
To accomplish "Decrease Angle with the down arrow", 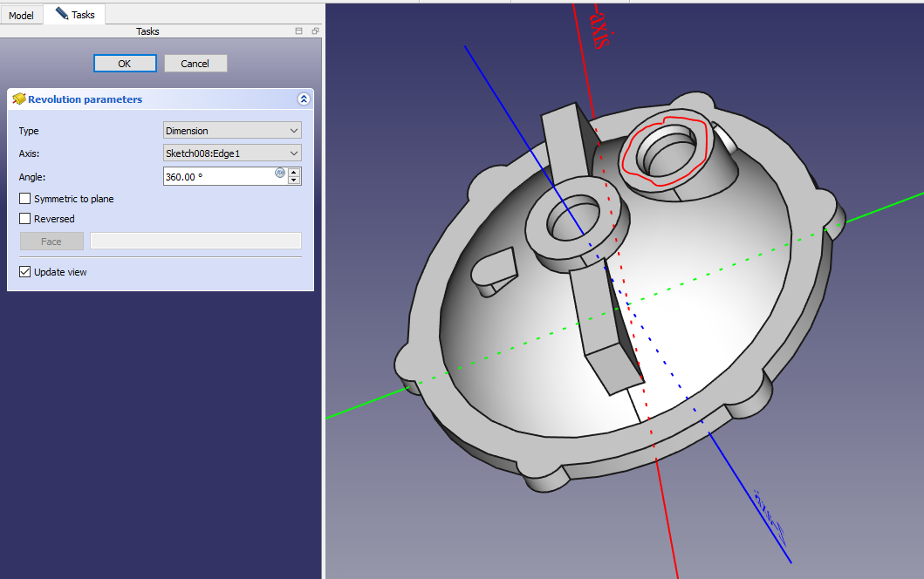I will coord(294,181).
